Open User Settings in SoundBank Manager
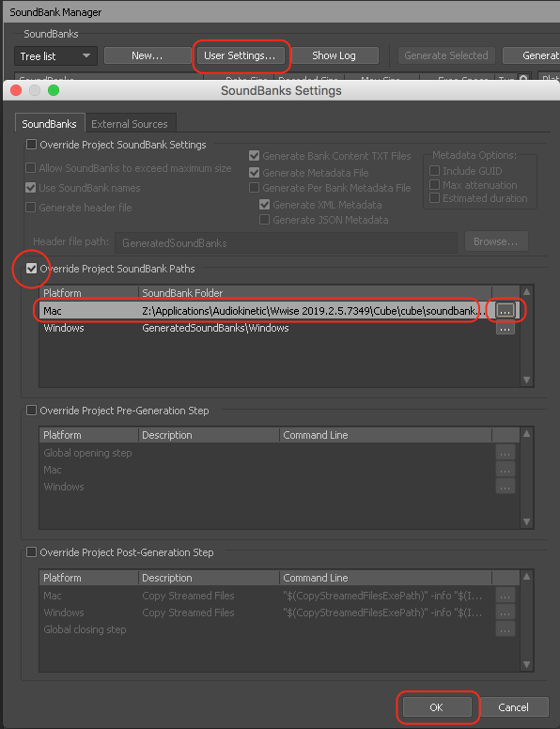Viewport: 560px width, 729px height. pyautogui.click(x=240, y=55)
